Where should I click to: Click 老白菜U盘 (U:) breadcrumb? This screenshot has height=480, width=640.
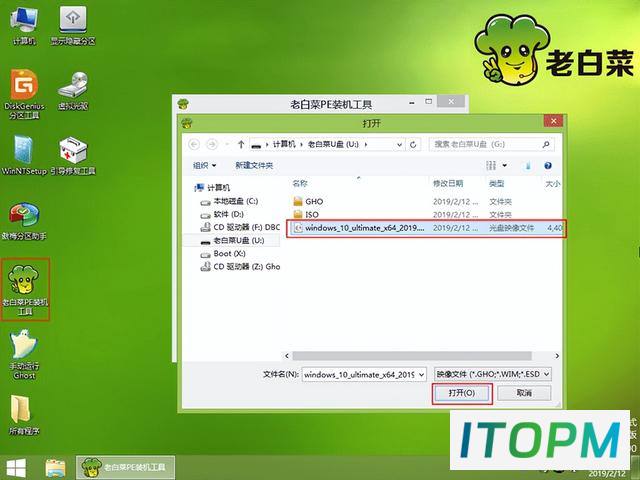pos(333,144)
